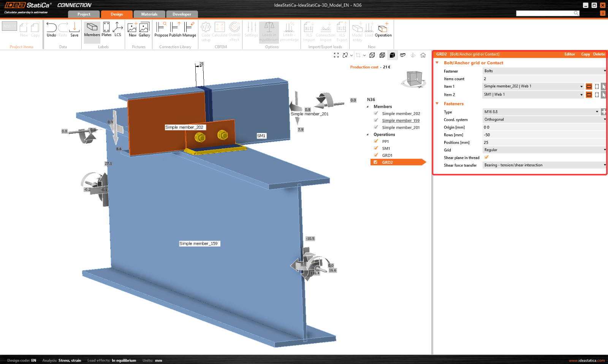The height and width of the screenshot is (364, 608).
Task: Click the Positions [mm] input field
Action: tap(544, 142)
